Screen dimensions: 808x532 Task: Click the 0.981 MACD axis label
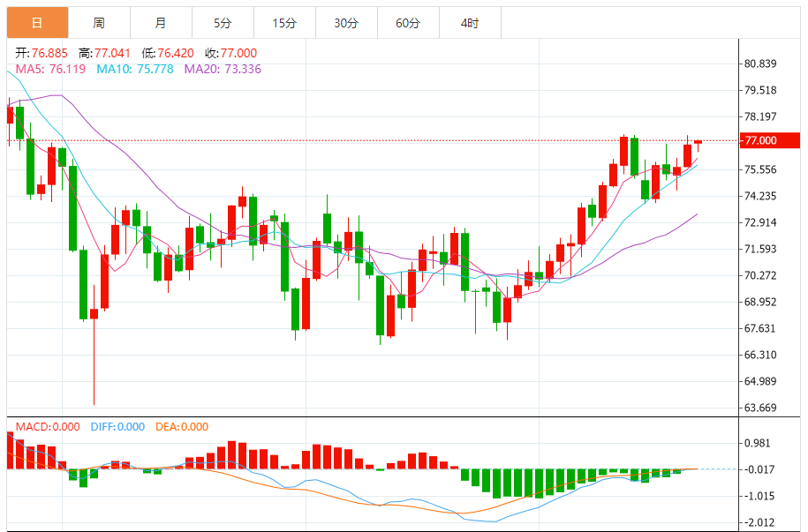758,444
